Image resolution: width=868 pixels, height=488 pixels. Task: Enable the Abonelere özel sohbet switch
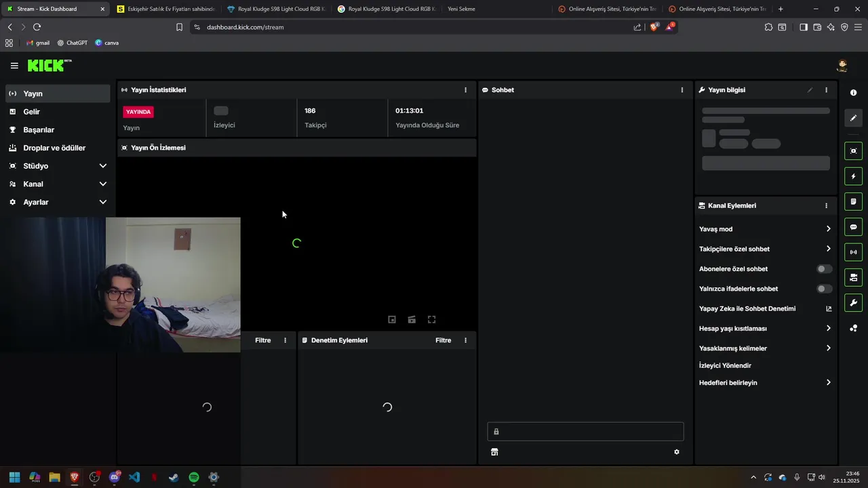point(824,269)
